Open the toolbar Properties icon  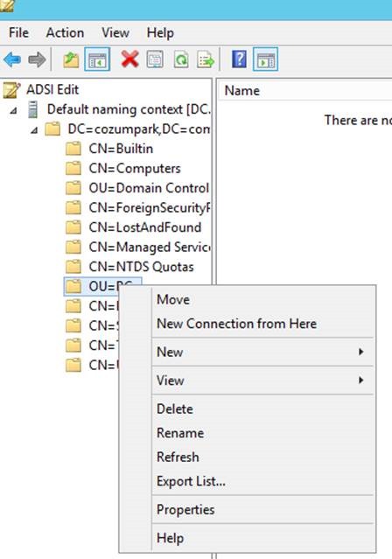pyautogui.click(x=155, y=59)
